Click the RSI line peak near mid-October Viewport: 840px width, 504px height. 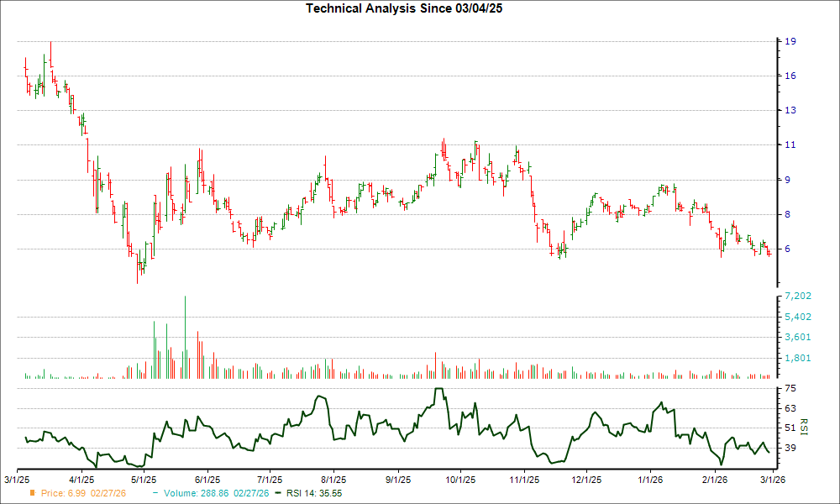point(438,389)
